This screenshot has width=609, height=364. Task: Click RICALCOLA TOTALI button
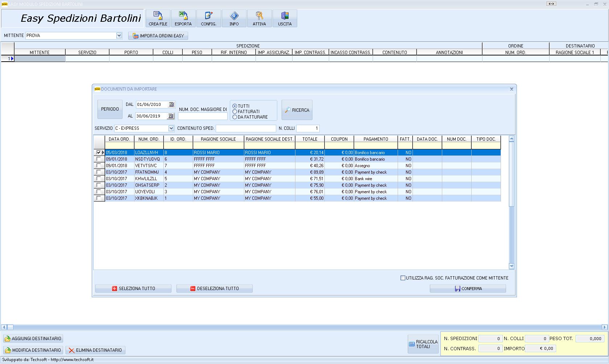click(x=423, y=344)
